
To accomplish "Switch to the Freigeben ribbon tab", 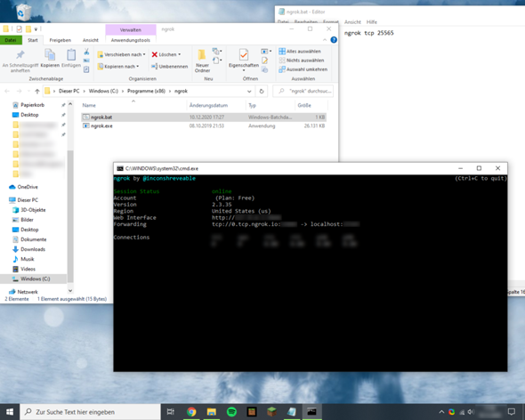I will pos(61,40).
